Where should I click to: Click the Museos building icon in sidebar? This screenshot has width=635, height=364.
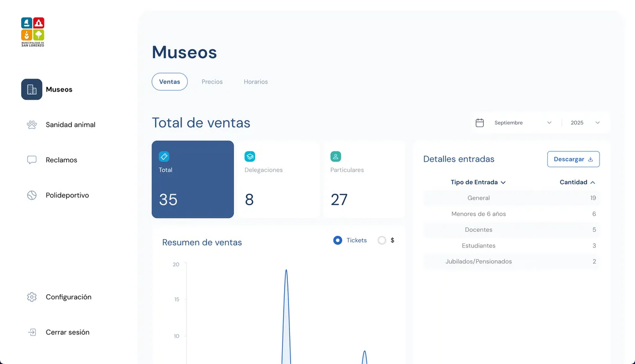(x=32, y=89)
